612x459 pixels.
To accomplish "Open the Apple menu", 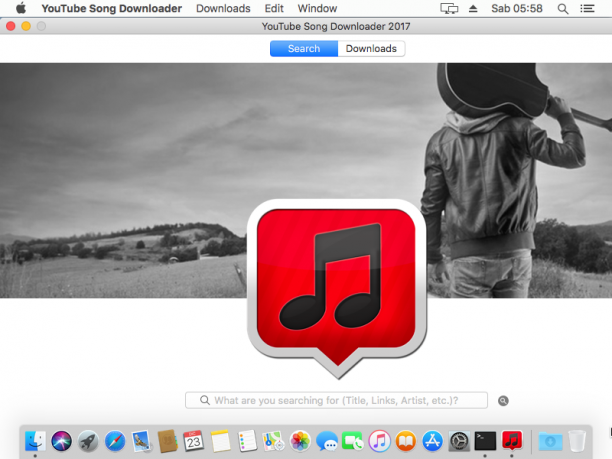I will point(21,8).
